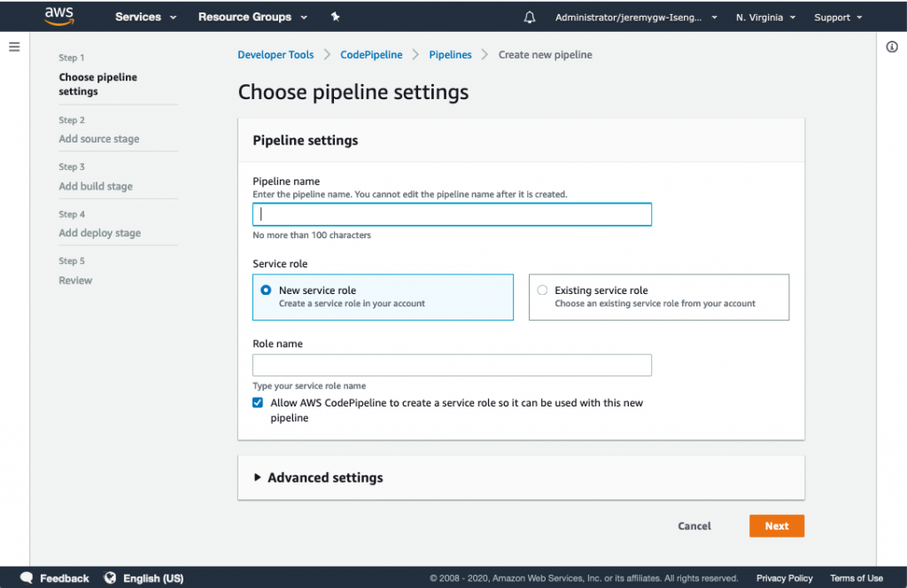Open the N. Virginia region selector

(x=765, y=17)
